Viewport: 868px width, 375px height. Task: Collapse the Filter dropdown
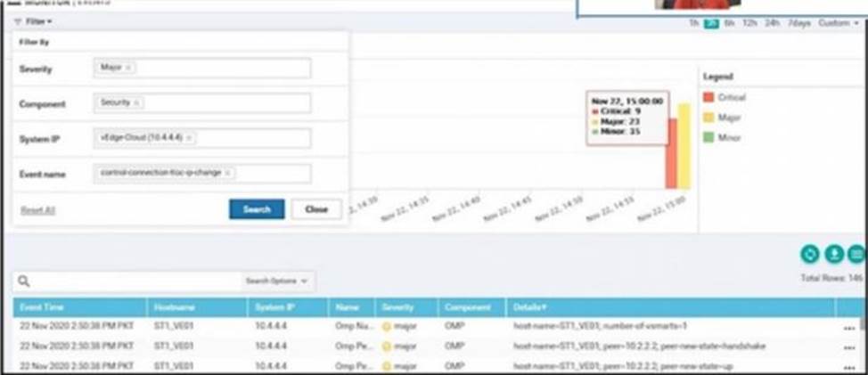pos(35,21)
